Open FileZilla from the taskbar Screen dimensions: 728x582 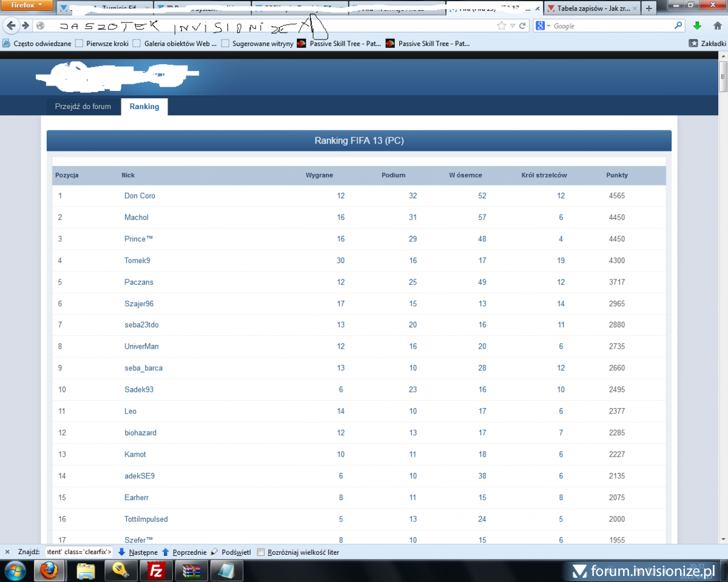coord(156,570)
